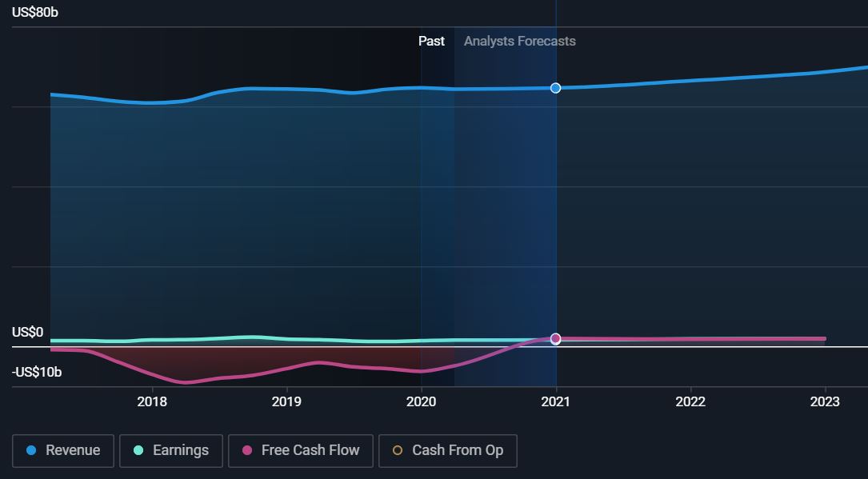Select the Analysts Forecasts label
This screenshot has width=868, height=479.
(519, 41)
